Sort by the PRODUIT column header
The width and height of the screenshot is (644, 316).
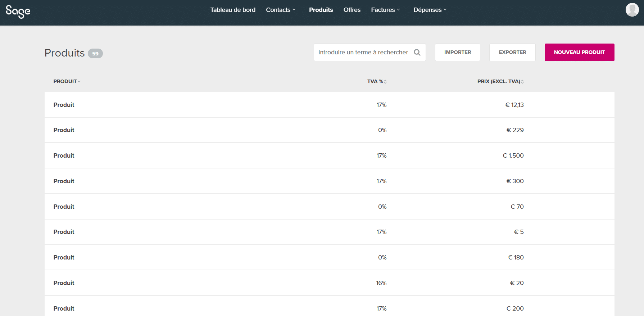pyautogui.click(x=67, y=81)
